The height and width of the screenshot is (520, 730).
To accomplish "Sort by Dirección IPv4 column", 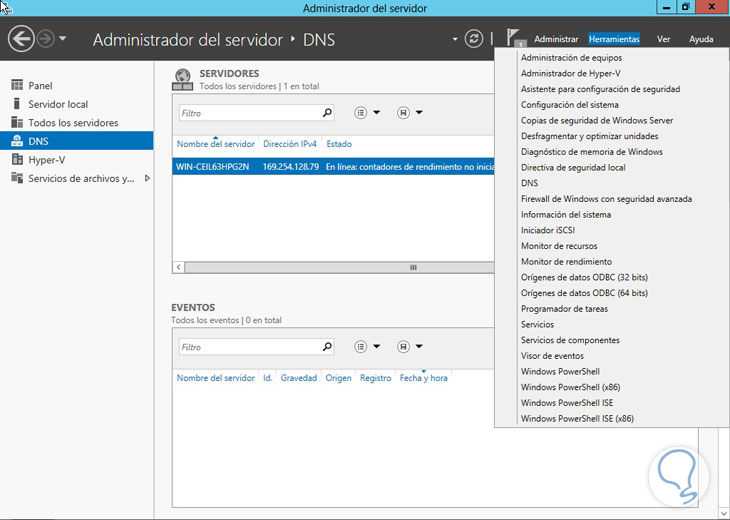I will tap(290, 144).
